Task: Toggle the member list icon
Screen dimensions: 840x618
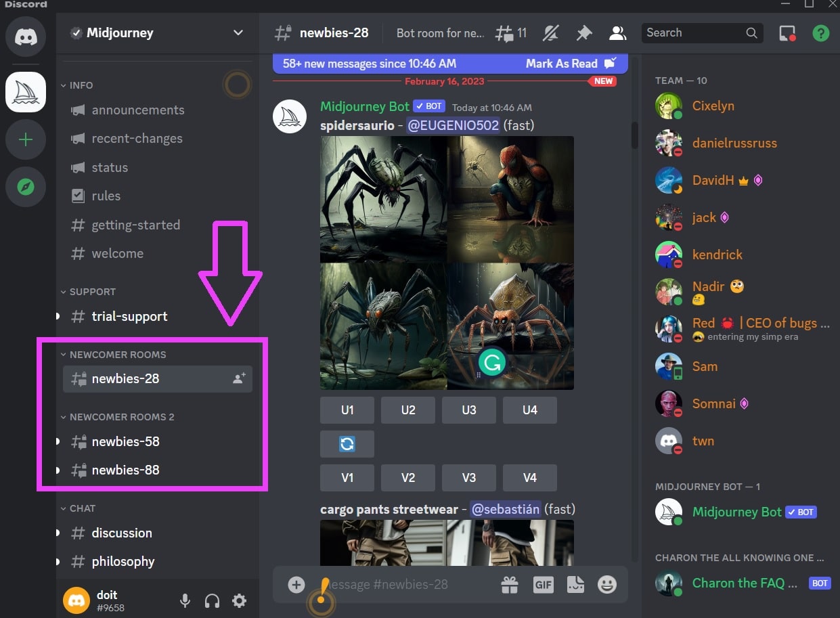Action: (x=617, y=32)
